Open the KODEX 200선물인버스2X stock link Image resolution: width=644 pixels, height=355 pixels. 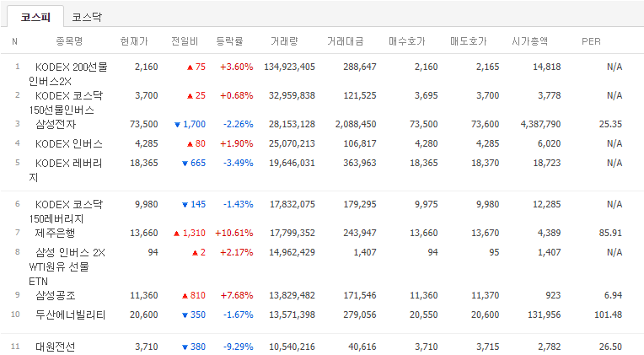67,74
